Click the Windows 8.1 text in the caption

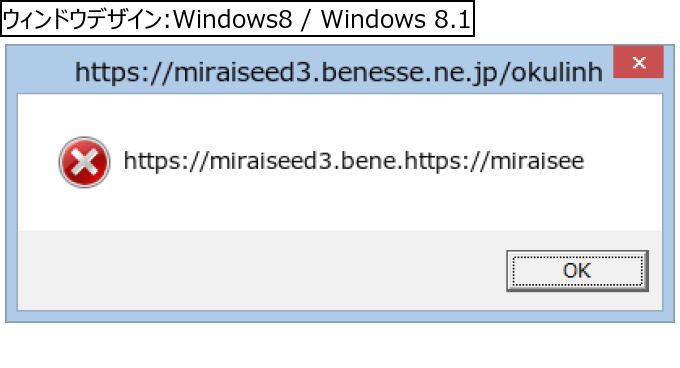[396, 19]
